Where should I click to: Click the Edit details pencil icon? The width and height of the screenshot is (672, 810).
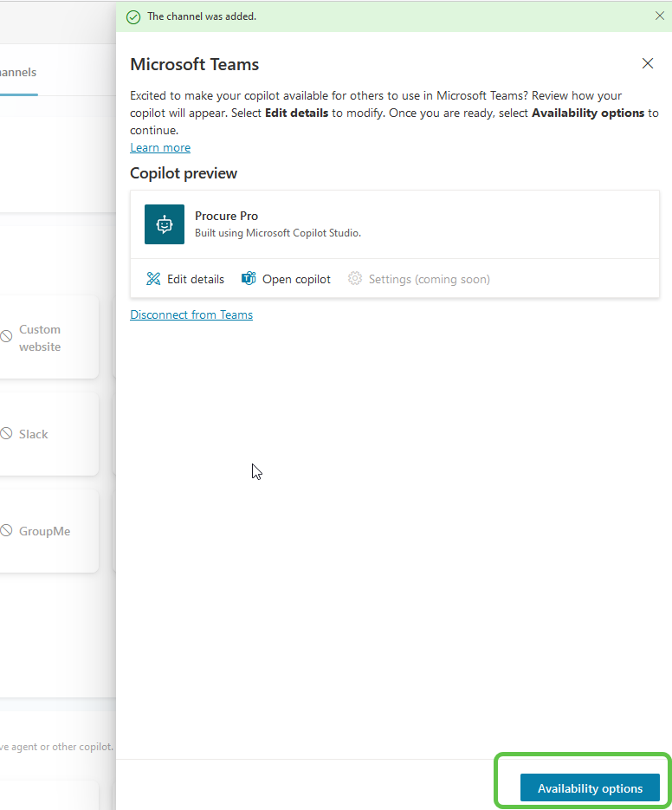point(153,279)
